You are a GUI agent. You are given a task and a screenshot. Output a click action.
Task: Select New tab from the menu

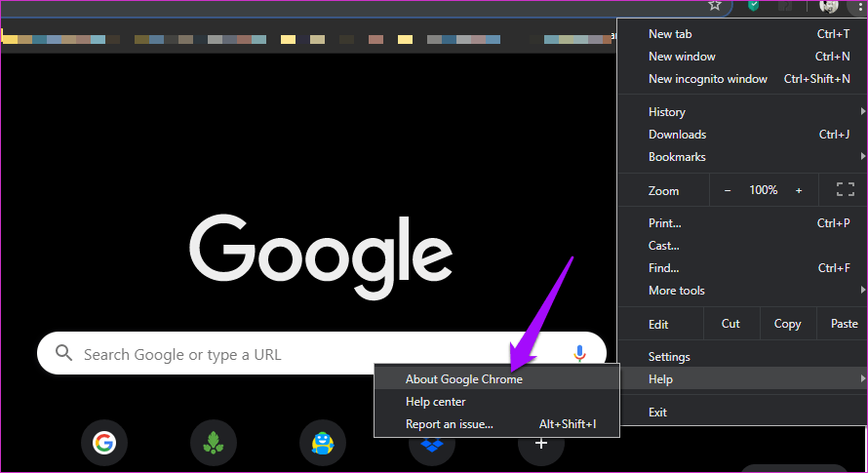pyautogui.click(x=742, y=34)
